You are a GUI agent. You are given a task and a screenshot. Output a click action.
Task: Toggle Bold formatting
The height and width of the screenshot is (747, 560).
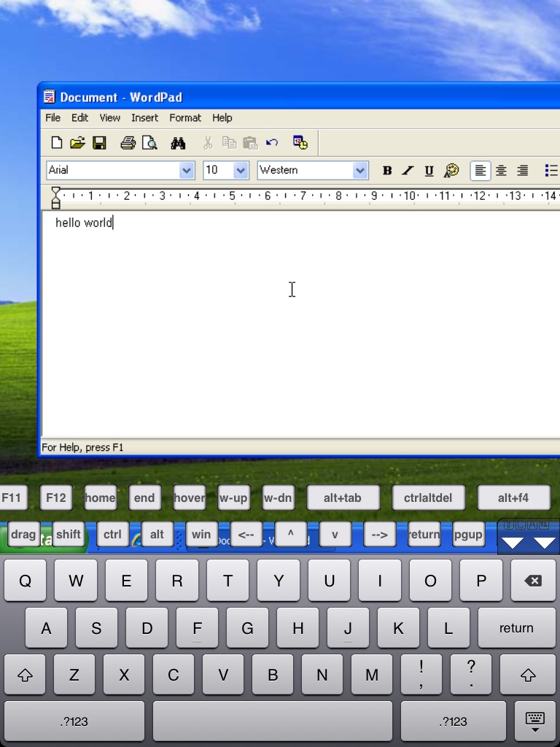(387, 171)
